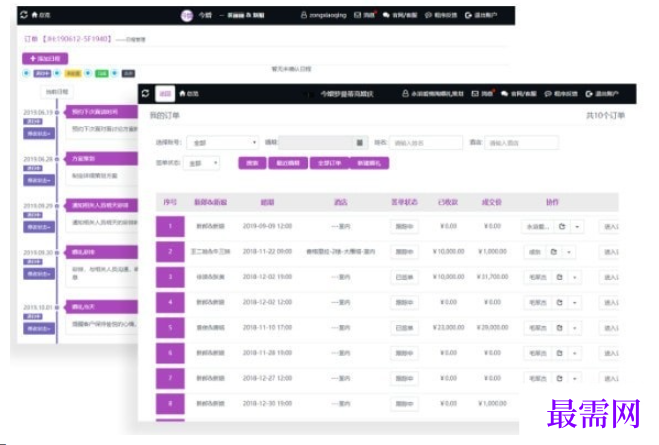This screenshot has width=659, height=445.
Task: Open the order status dropdown on the second filter row
Action: pos(202,163)
